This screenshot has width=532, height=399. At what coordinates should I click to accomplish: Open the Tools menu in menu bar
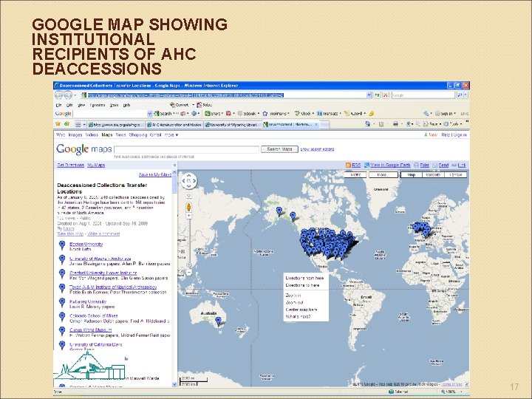[x=114, y=105]
